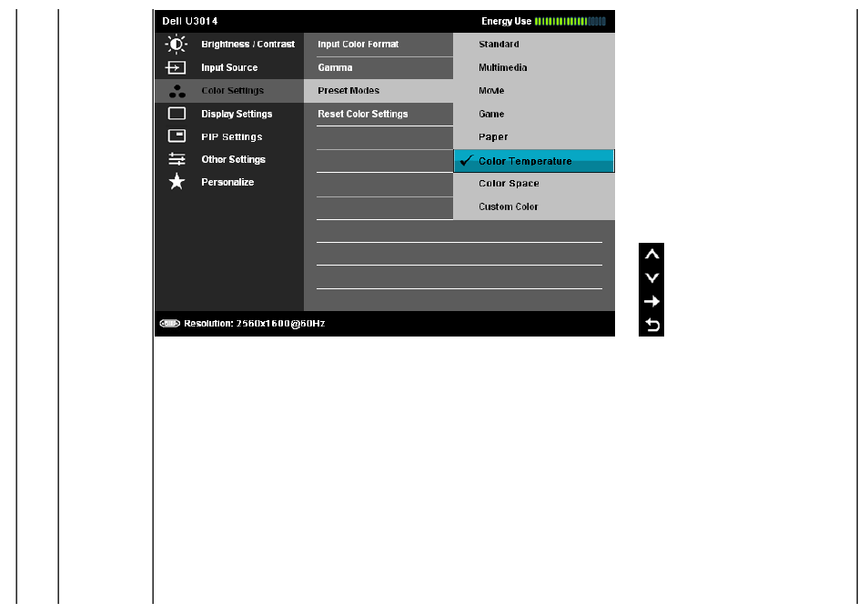The width and height of the screenshot is (868, 613).
Task: Click the Resolution 2560x1600@60Hz status text
Action: pos(254,324)
